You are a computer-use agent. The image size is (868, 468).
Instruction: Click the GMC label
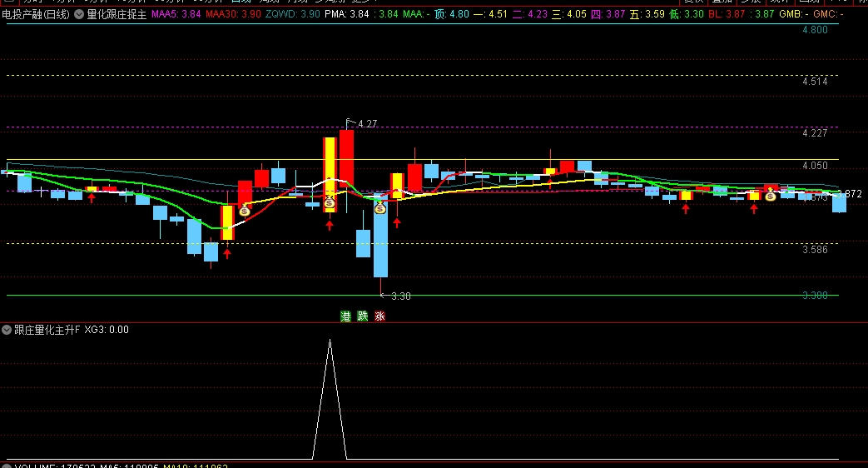(x=828, y=14)
